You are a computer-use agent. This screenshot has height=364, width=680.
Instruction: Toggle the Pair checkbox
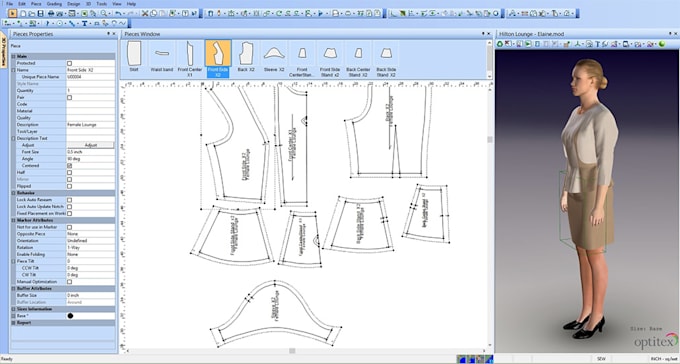[69, 97]
